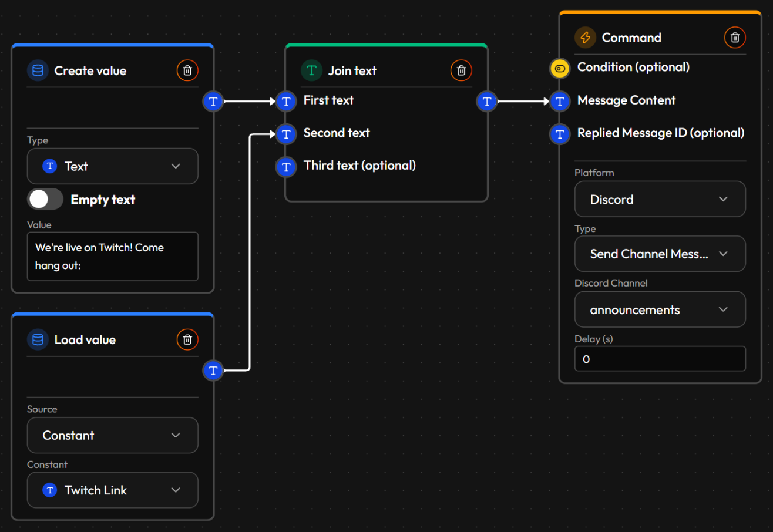Viewport: 773px width, 532px height.
Task: Open the Constant dropdown showing Twitch Link
Action: pyautogui.click(x=113, y=490)
